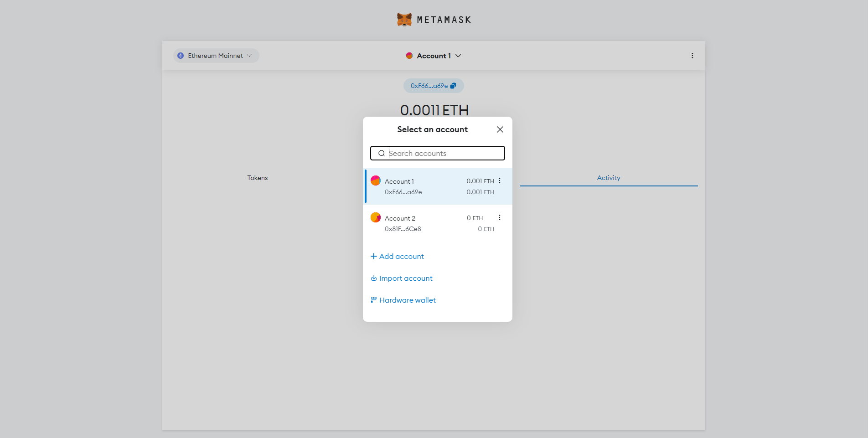The height and width of the screenshot is (438, 868).
Task: Click the copy icon beside the address
Action: (x=453, y=86)
